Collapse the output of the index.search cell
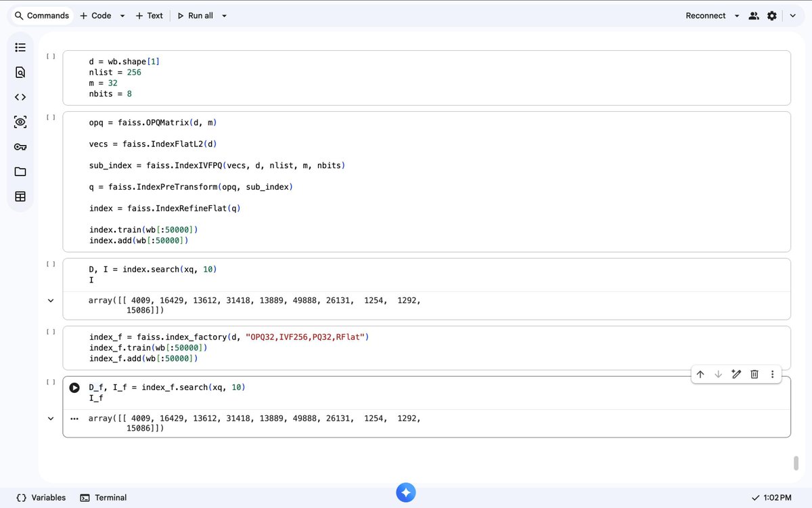 coord(51,301)
